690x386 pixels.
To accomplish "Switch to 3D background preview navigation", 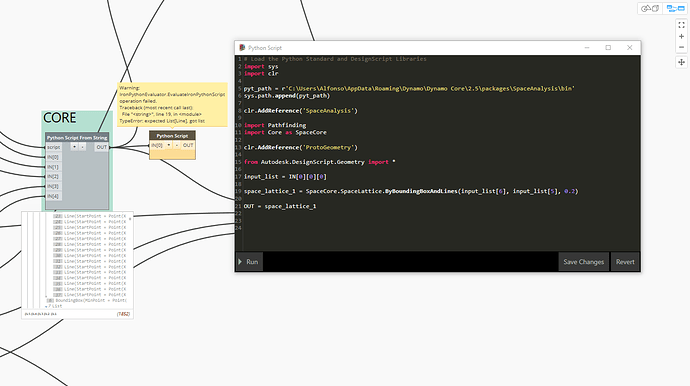I will click(x=650, y=8).
